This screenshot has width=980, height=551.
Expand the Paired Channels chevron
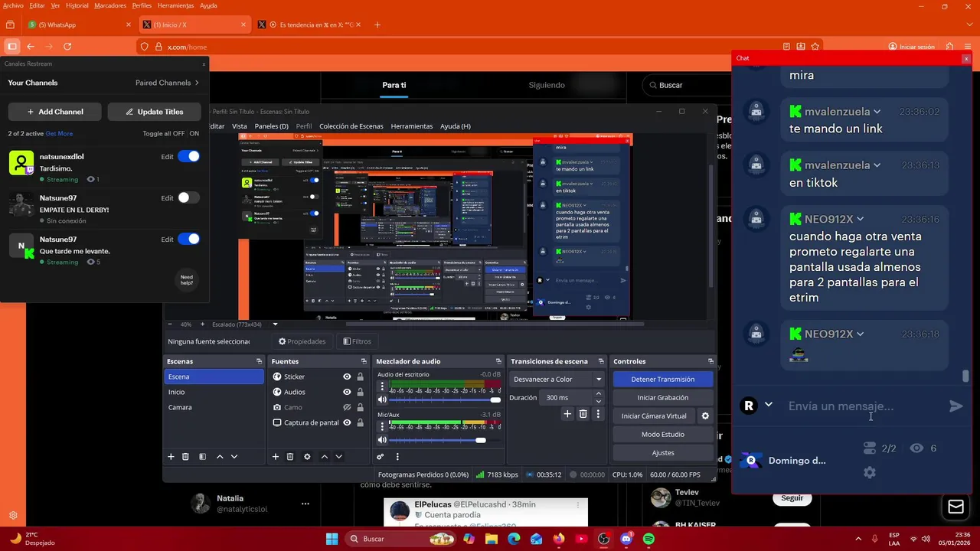pos(197,83)
